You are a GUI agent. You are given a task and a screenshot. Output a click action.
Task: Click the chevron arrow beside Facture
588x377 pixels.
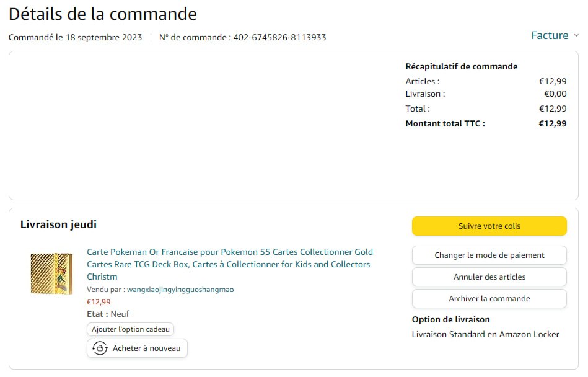tap(576, 36)
